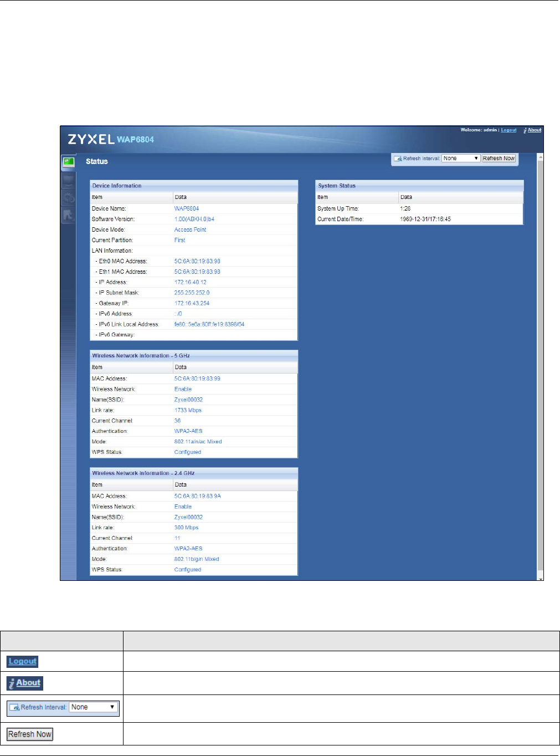Click the IPv6 Link Local Address value
The image size is (560, 756).
[x=209, y=325]
